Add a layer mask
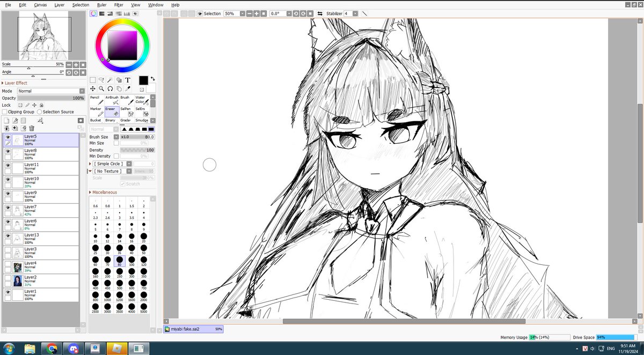Image resolution: width=644 pixels, height=355 pixels. click(x=80, y=121)
